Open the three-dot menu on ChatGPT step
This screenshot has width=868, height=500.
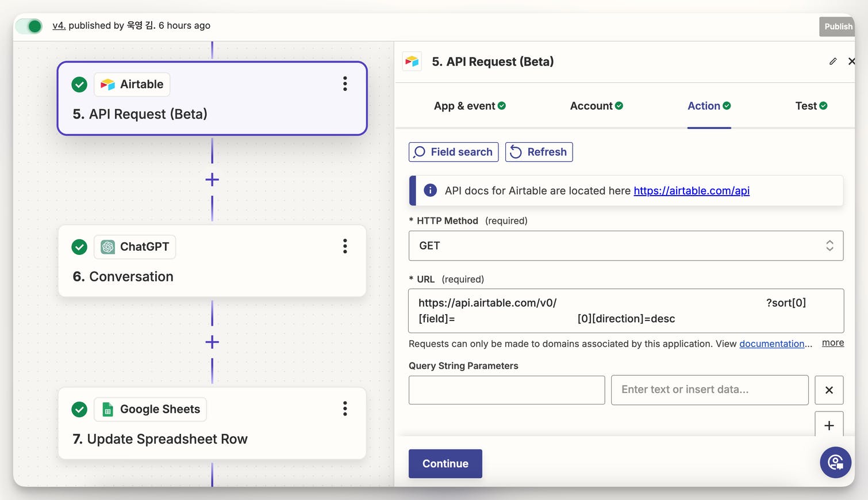point(345,246)
